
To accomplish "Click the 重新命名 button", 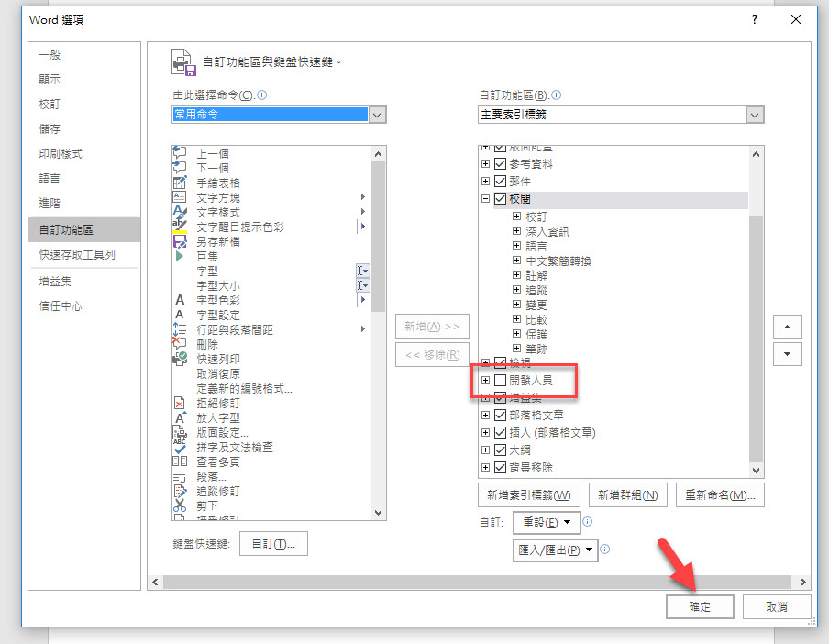I will [x=720, y=494].
